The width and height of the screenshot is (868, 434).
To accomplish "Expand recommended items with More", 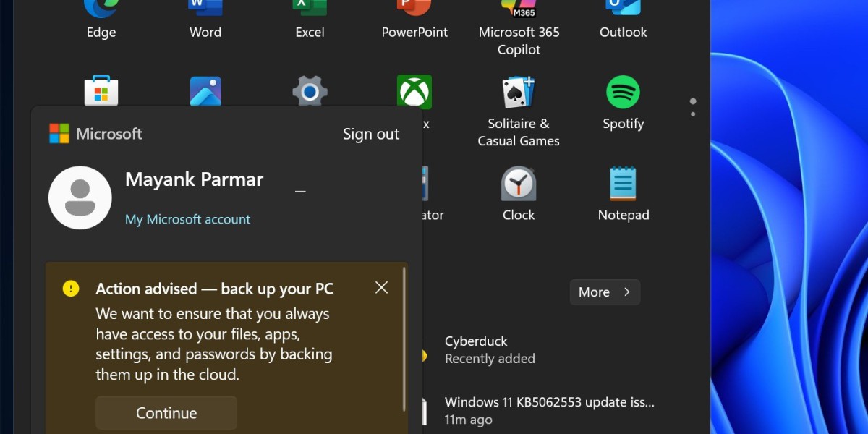I will click(605, 292).
